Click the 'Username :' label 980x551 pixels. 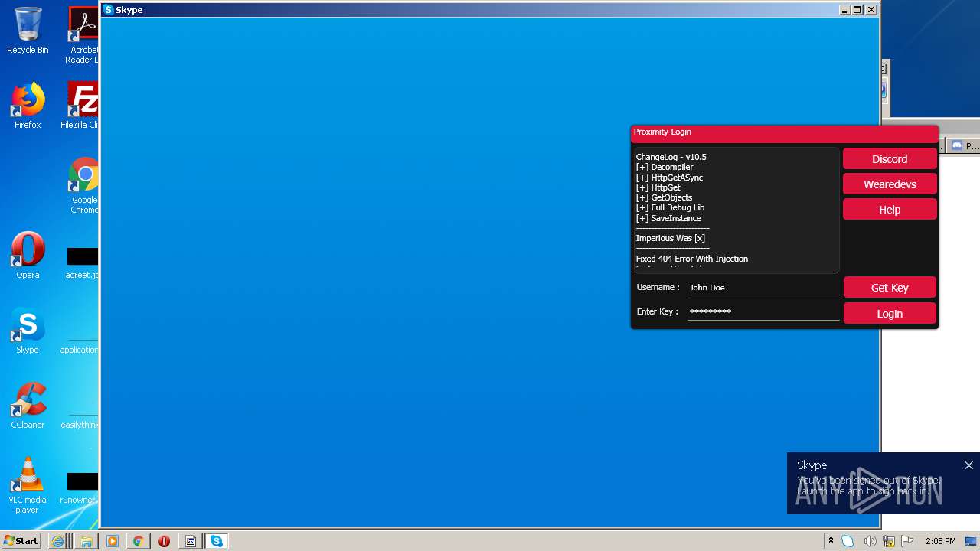(x=658, y=287)
